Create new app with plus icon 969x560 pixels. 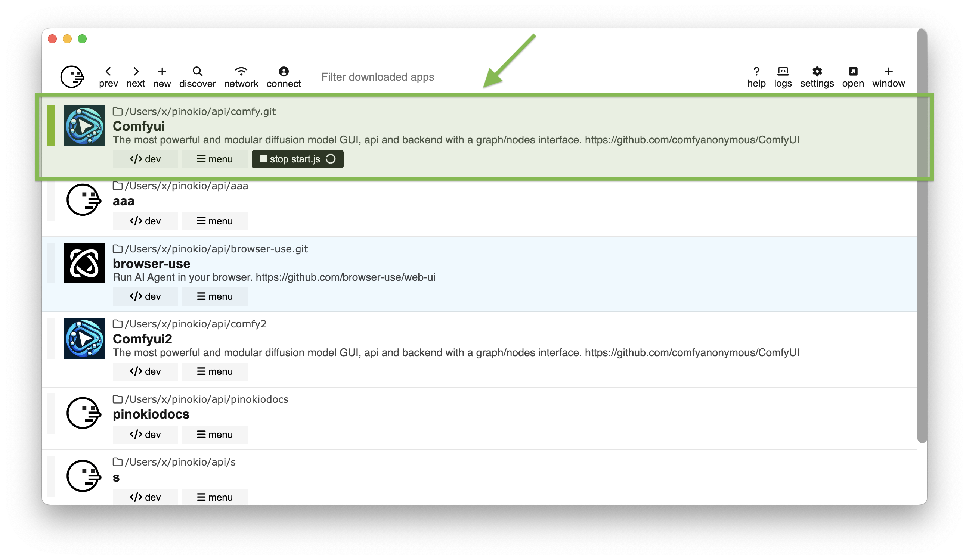click(x=162, y=77)
